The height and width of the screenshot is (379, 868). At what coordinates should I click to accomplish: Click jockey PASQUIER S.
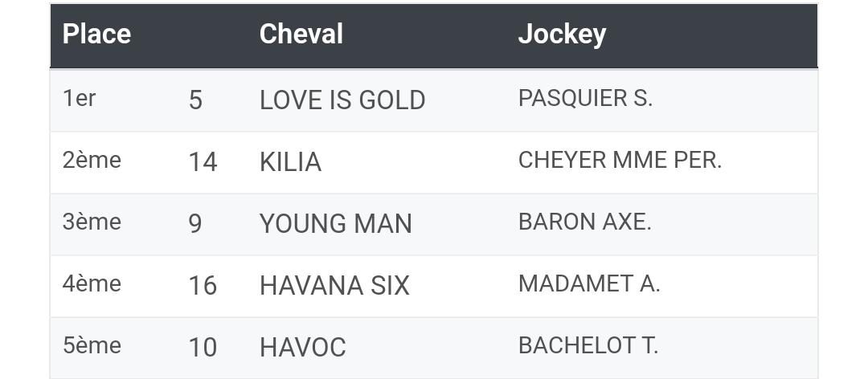click(x=585, y=99)
